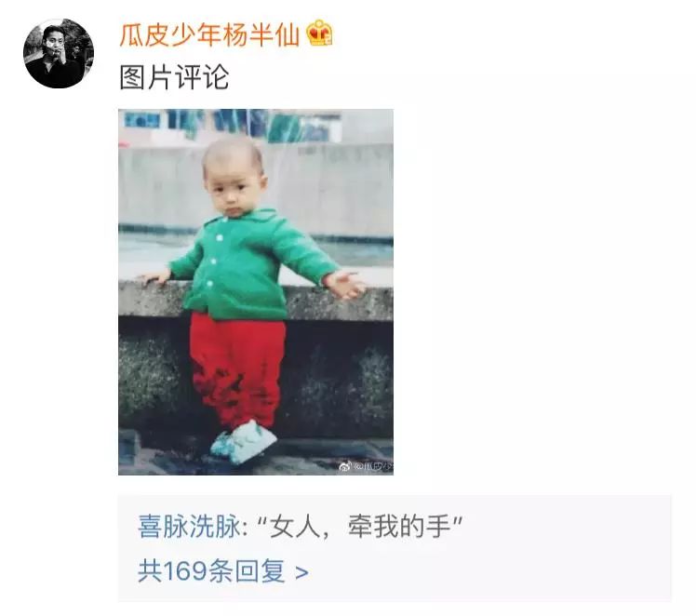This screenshot has height=616, width=696.
Task: Click the 回复 word in the reply count
Action: [261, 571]
